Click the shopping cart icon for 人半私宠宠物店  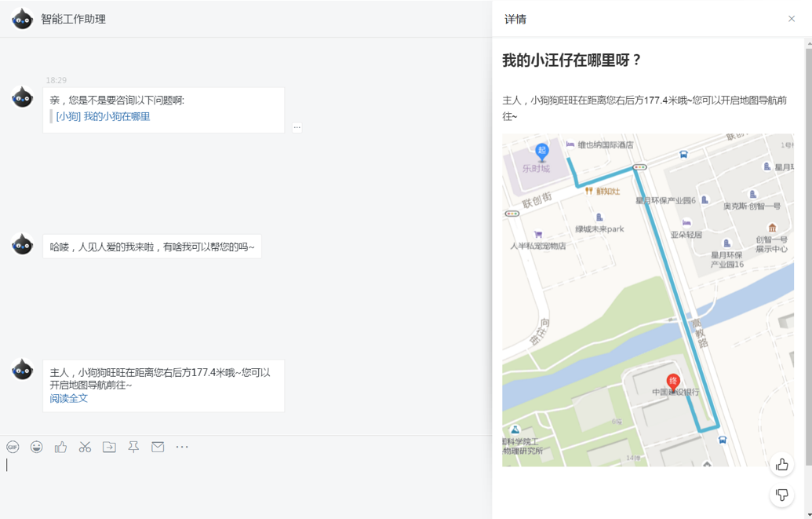538,235
